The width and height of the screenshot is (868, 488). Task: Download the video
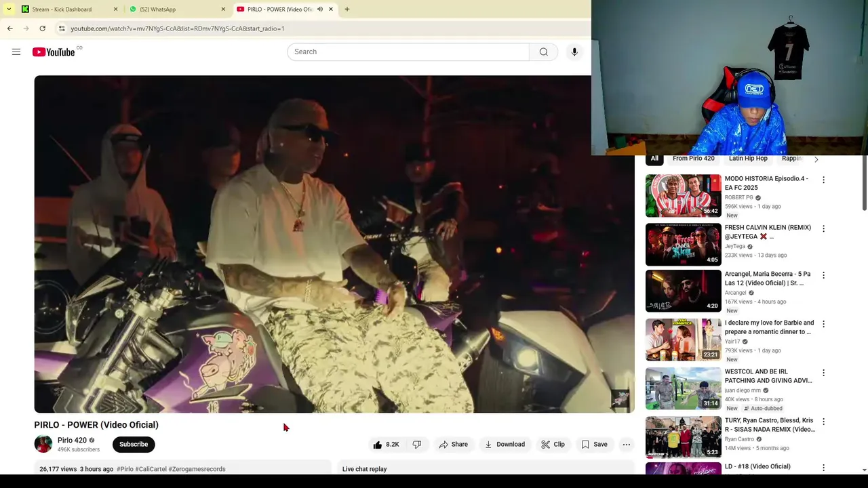505,445
